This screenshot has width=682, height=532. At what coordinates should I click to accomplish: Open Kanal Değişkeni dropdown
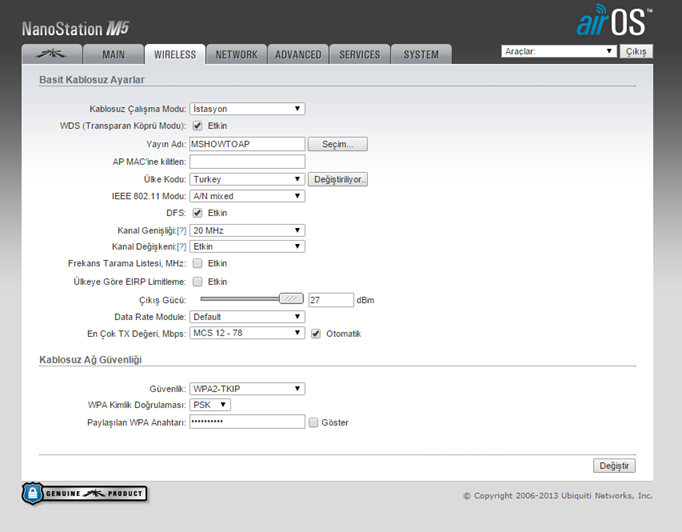coord(247,247)
